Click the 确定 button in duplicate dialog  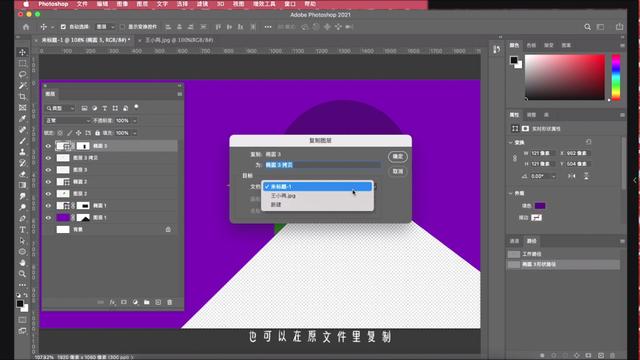tap(398, 156)
